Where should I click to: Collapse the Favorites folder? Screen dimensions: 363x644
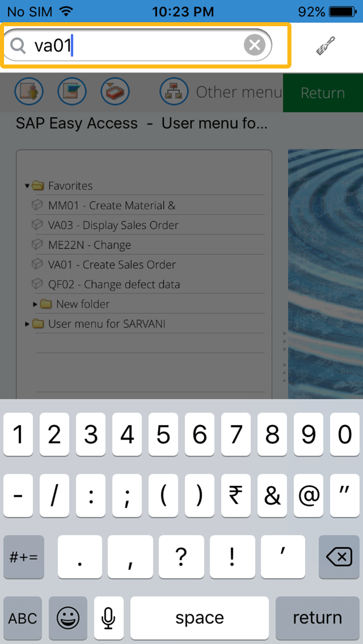pyautogui.click(x=27, y=186)
